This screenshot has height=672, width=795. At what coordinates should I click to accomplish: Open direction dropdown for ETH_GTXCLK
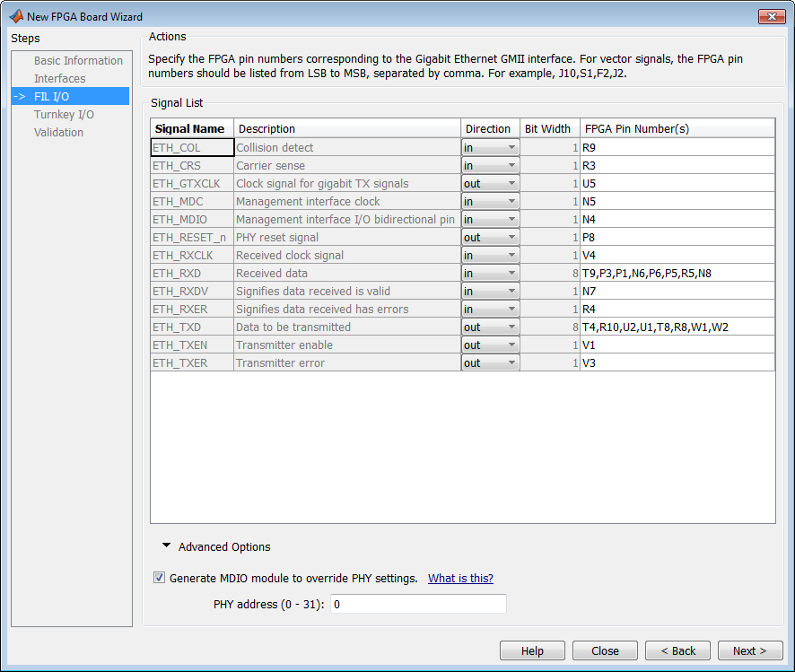click(x=490, y=183)
